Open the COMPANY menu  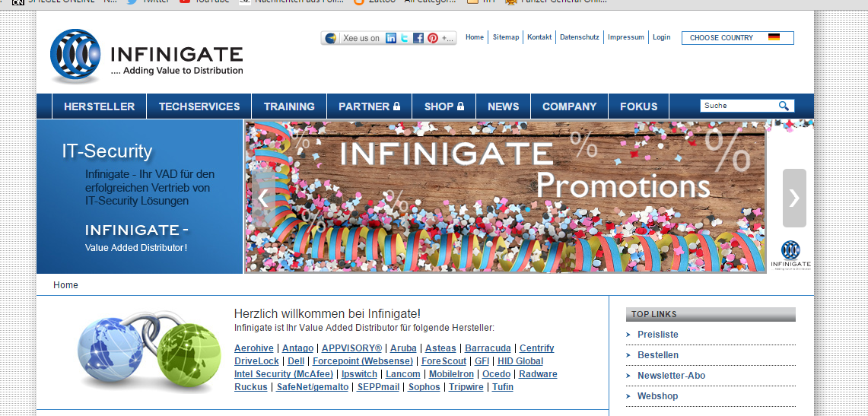[x=569, y=106]
